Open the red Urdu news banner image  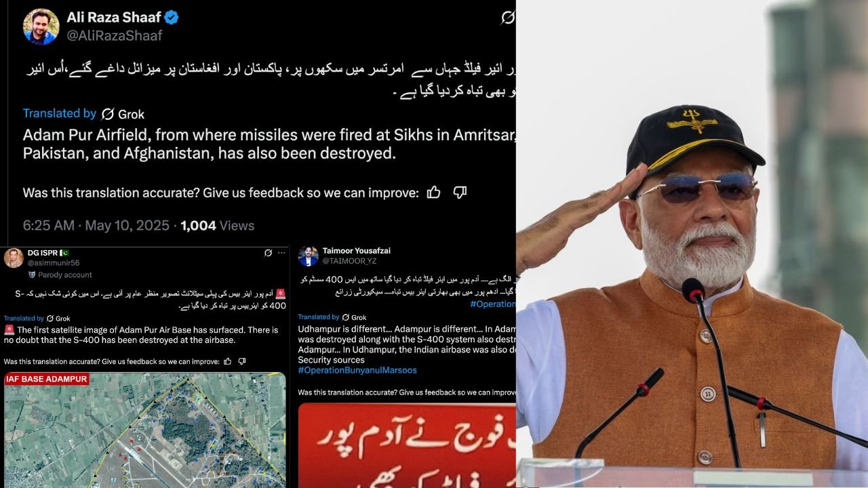(407, 445)
